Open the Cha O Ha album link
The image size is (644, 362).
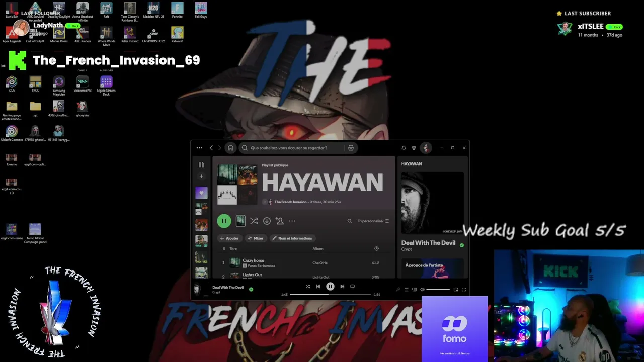tap(320, 263)
